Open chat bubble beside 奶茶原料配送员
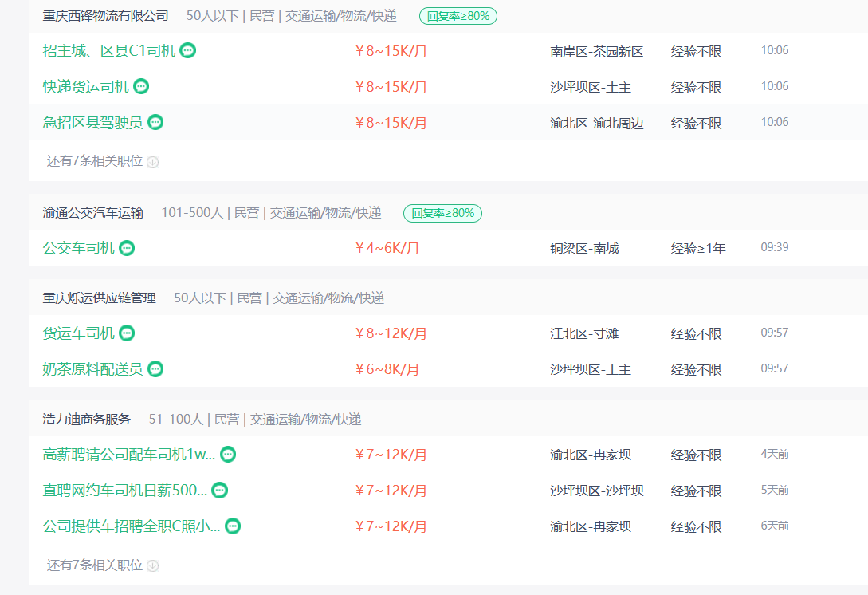 tap(155, 368)
